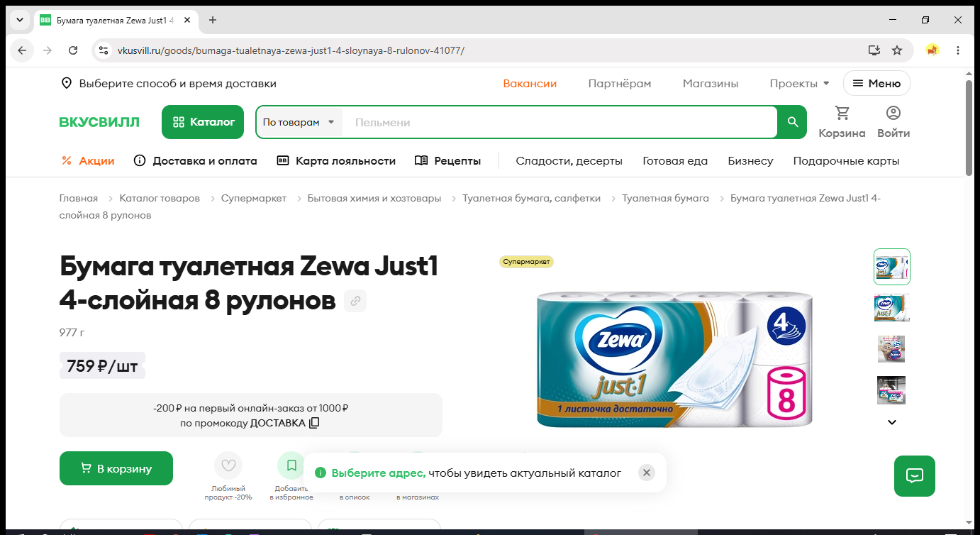Open the Карта лояльности page
This screenshot has height=535, width=980.
click(336, 161)
